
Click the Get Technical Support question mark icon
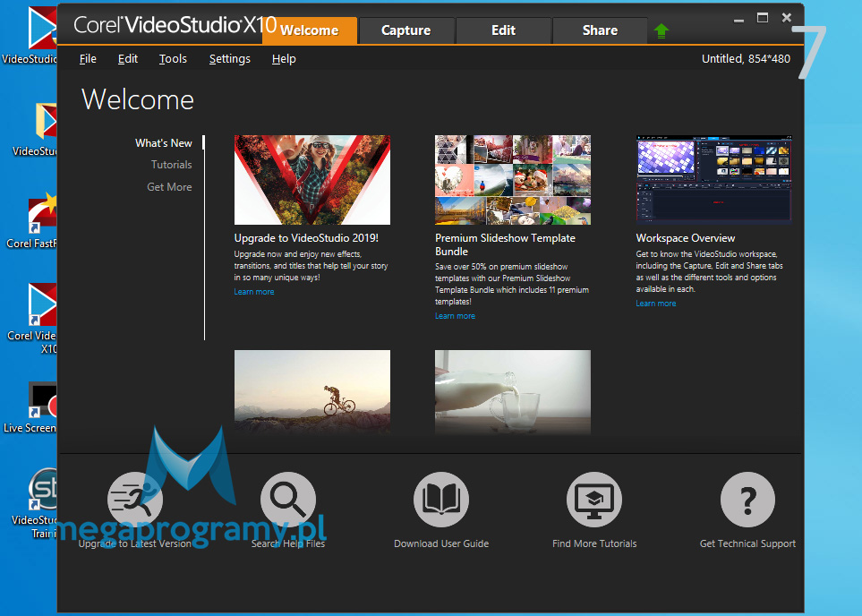(x=747, y=500)
